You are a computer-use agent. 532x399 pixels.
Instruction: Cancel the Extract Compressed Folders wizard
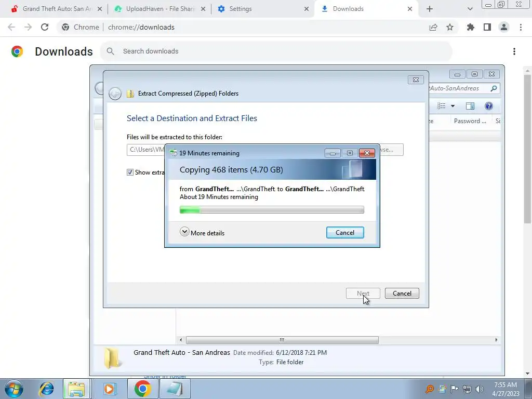tap(402, 294)
